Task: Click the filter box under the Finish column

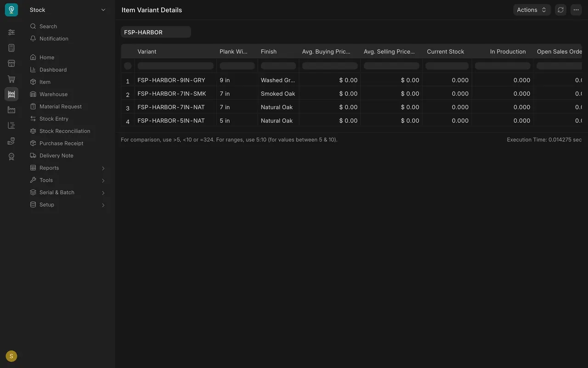Action: tap(278, 66)
